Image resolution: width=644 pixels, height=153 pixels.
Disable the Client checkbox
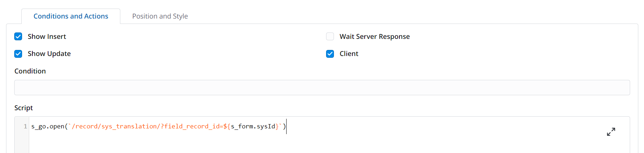[330, 53]
